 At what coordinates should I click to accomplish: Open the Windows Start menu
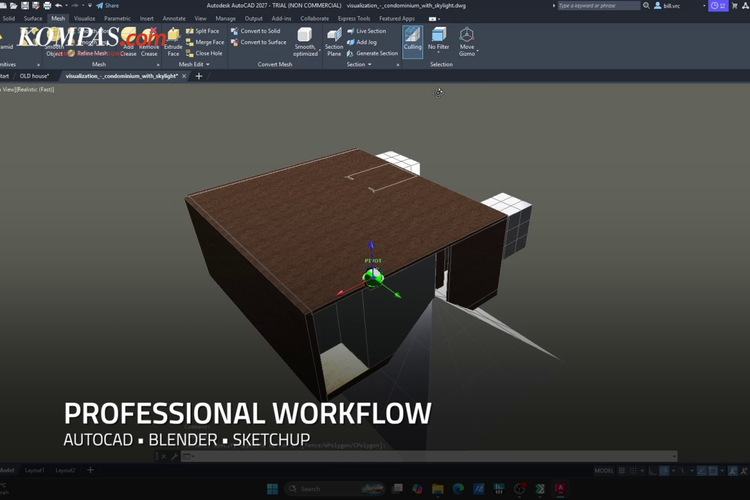click(273, 489)
